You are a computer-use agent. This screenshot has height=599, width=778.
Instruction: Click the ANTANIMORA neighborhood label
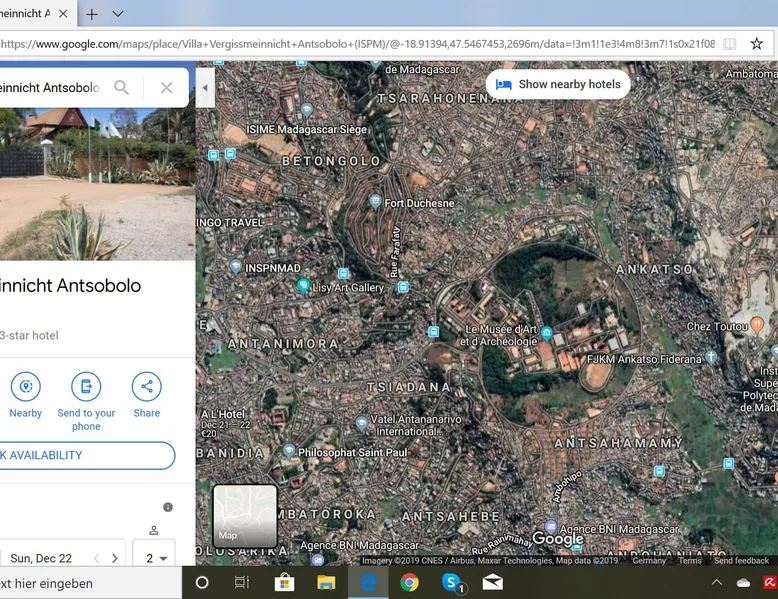(283, 344)
